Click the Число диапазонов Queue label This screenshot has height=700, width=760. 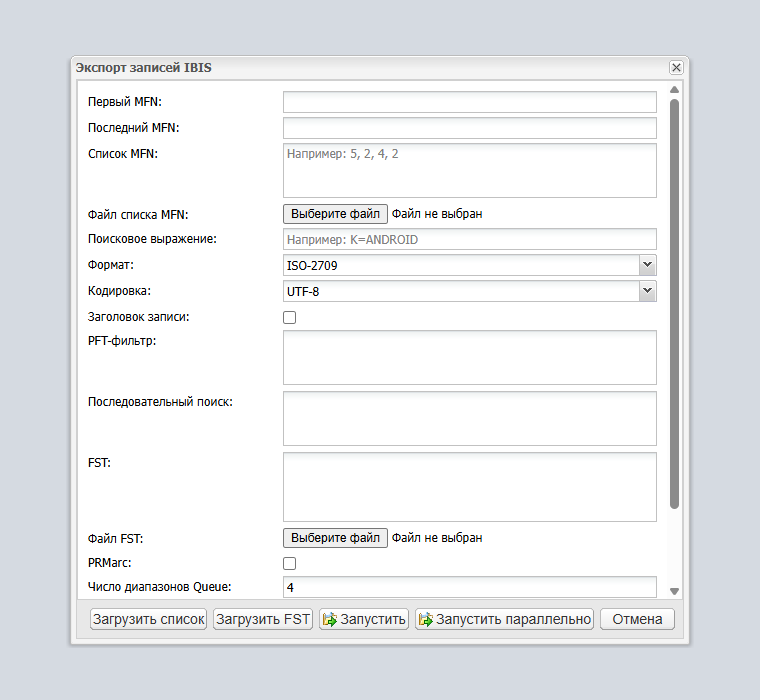(x=159, y=587)
